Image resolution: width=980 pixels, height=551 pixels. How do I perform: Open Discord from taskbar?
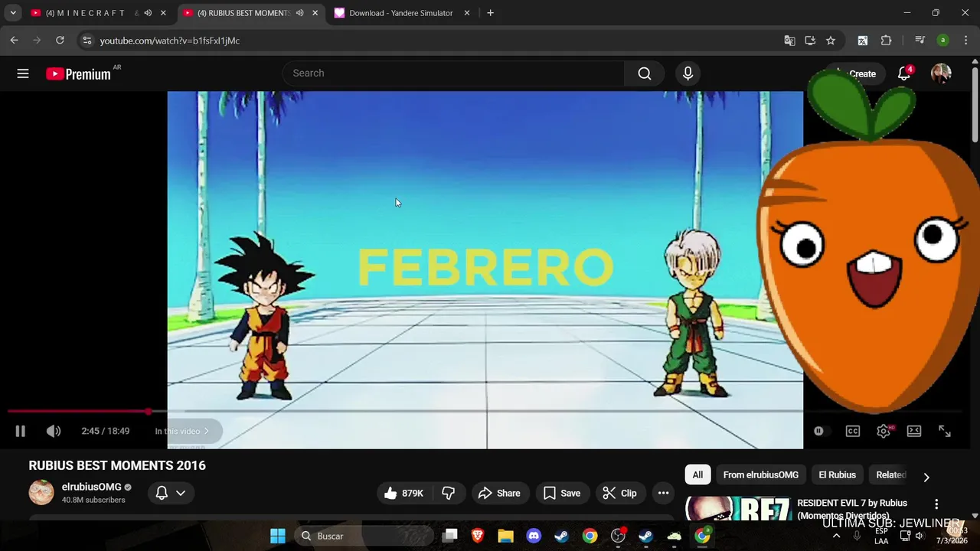coord(534,536)
